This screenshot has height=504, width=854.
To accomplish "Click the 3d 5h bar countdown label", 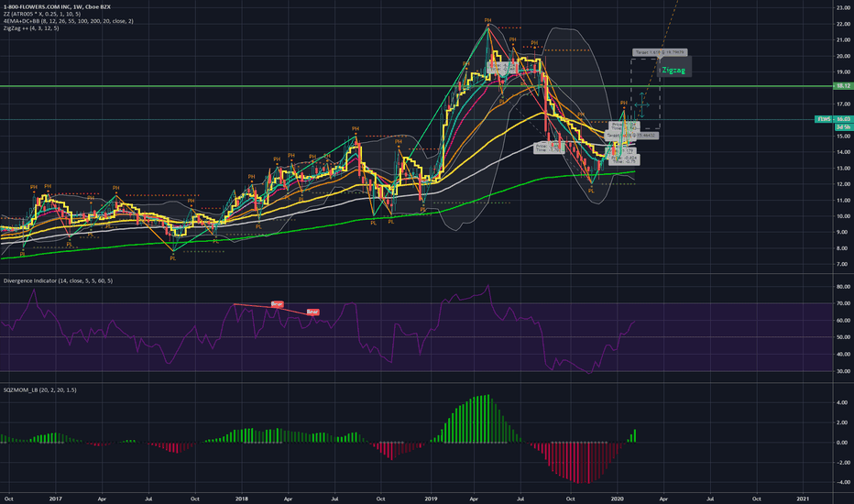I will (843, 126).
